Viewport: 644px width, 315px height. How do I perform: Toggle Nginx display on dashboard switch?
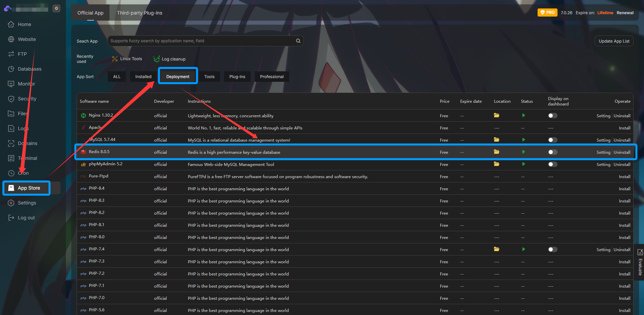[552, 116]
